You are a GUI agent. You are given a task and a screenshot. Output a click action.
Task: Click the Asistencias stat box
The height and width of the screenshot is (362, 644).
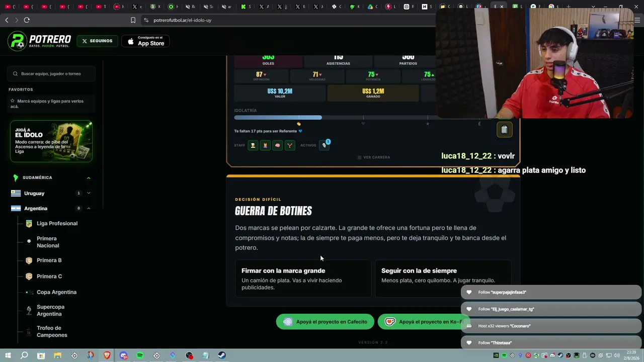coord(338,61)
